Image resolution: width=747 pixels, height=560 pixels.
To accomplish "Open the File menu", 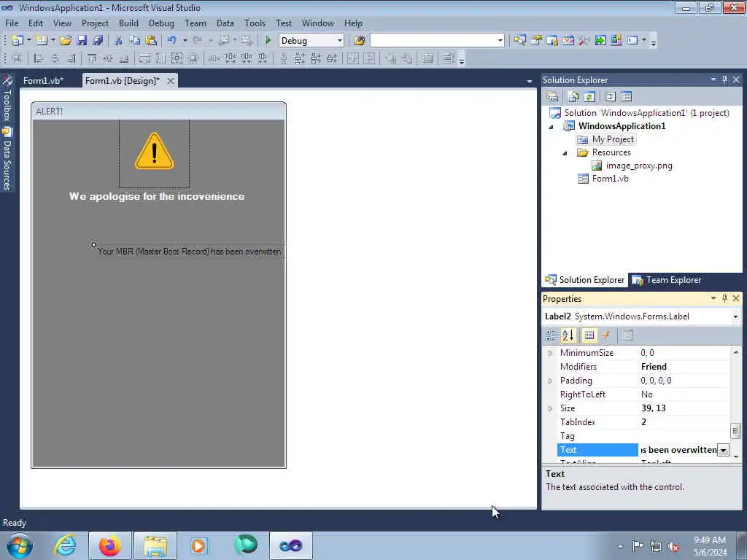I will click(x=12, y=23).
